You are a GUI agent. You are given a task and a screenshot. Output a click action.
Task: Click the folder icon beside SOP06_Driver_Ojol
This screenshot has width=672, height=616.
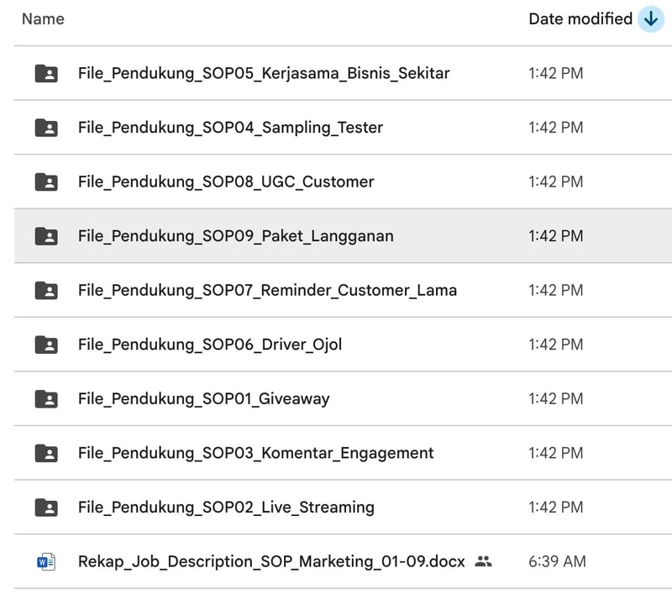46,345
